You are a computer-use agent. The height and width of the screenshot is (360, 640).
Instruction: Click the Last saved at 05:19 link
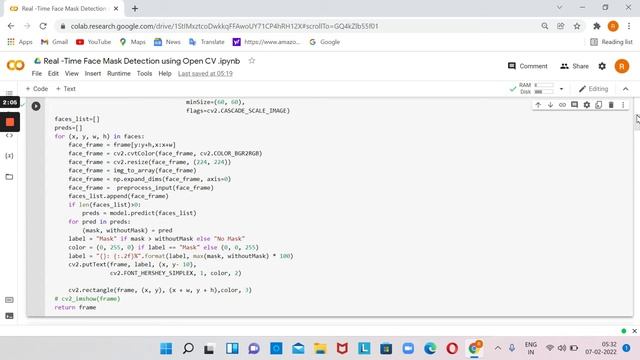pos(205,73)
